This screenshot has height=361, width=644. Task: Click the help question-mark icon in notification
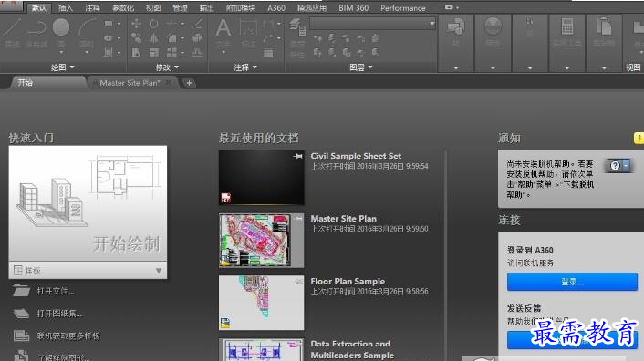coord(615,165)
